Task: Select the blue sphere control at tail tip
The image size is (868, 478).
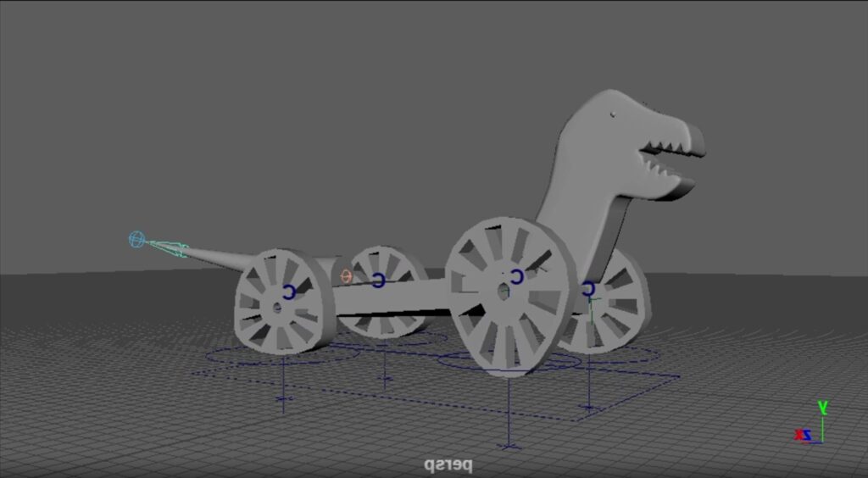Action: coord(136,240)
